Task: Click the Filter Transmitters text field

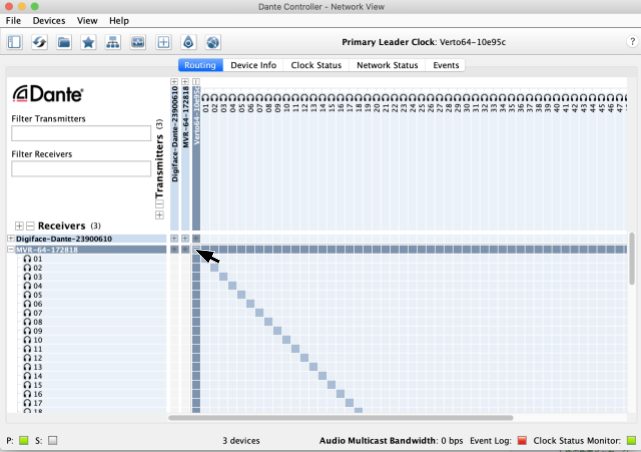Action: tap(81, 133)
